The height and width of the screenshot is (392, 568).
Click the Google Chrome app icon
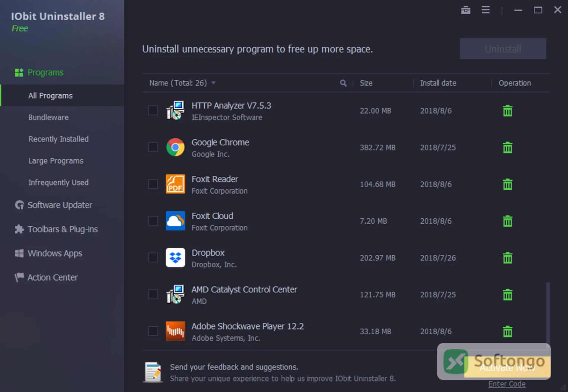[175, 147]
